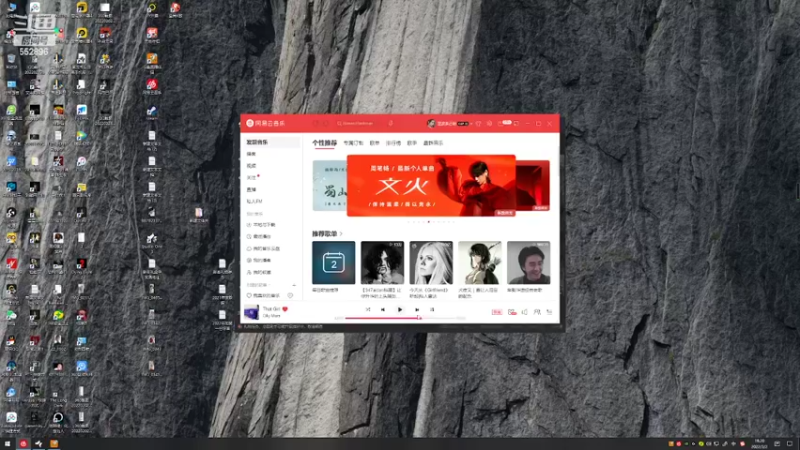Collapse the 创建的歌单 section
The width and height of the screenshot is (800, 450).
(258, 285)
